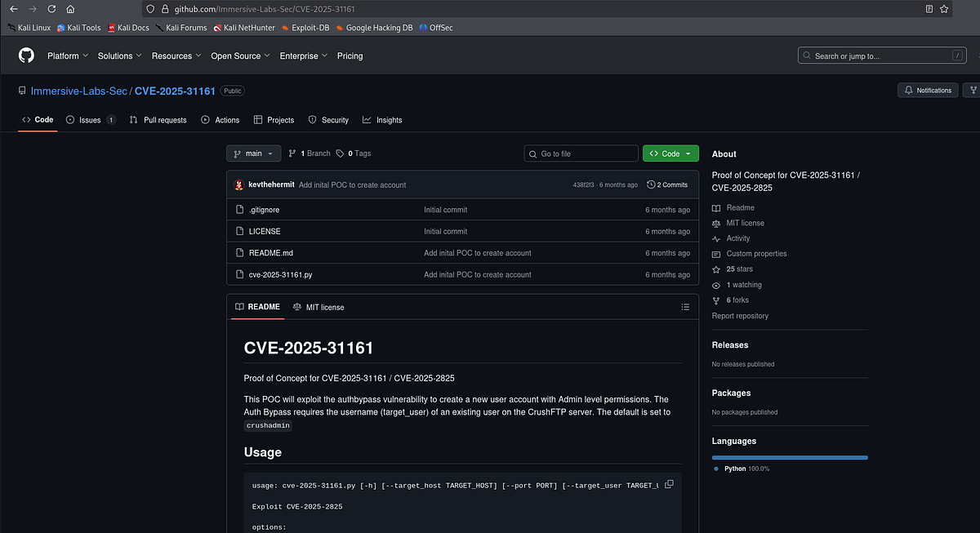View the 1 watching link

point(737,285)
